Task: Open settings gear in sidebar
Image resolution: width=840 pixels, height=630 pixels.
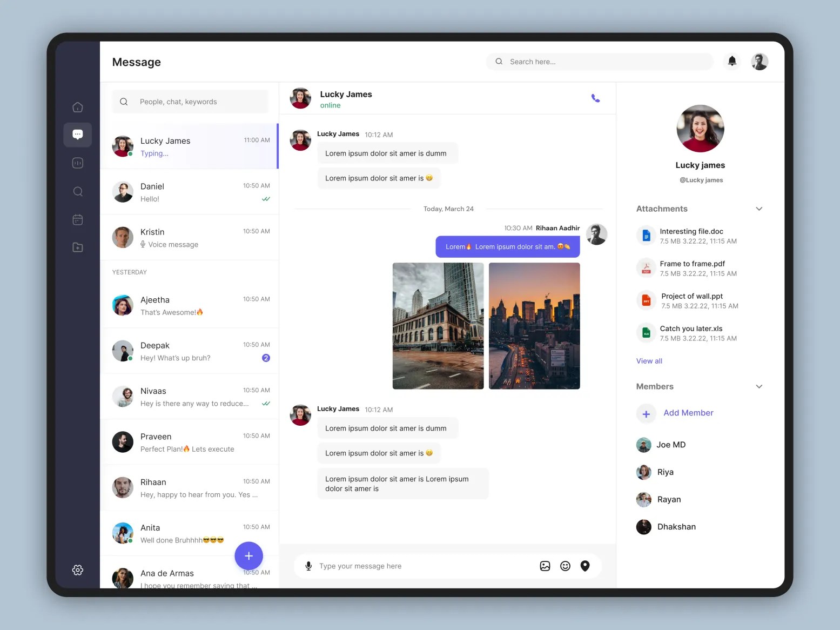Action: tap(78, 570)
